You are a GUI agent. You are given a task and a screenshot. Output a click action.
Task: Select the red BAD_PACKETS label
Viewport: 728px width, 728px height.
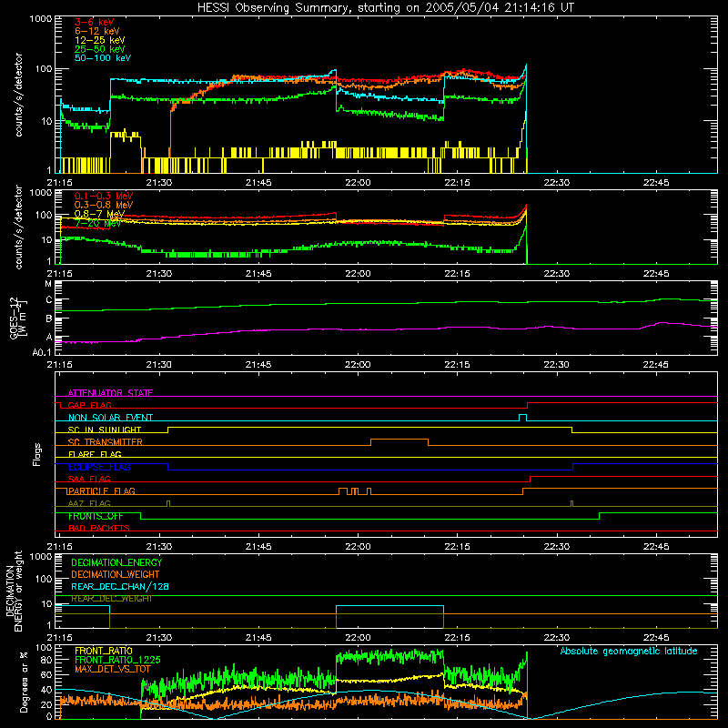click(99, 528)
